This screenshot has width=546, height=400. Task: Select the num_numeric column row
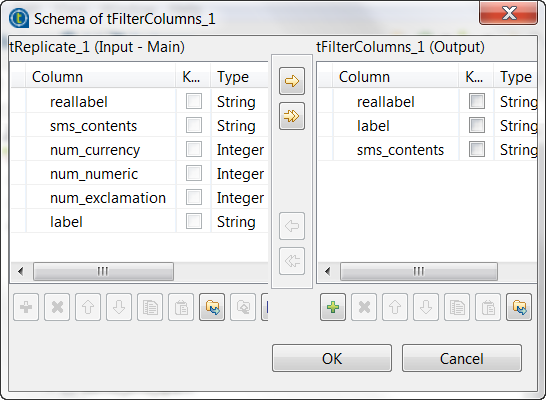coord(139,174)
